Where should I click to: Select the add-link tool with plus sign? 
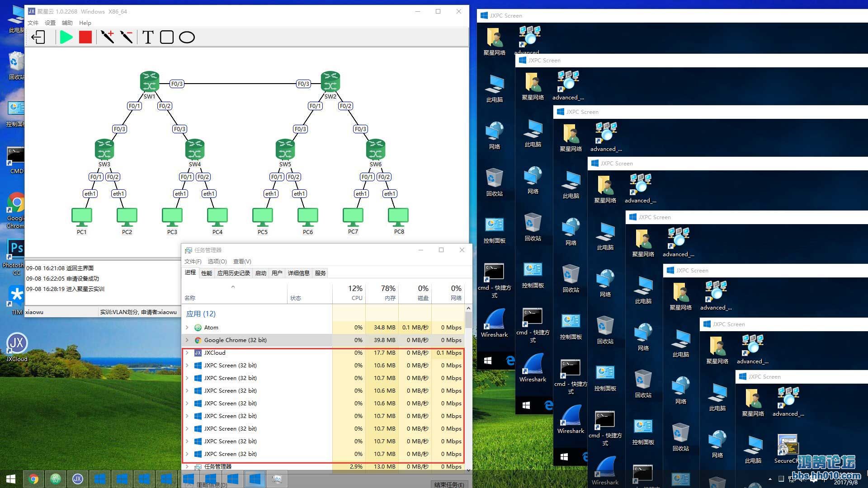coord(107,37)
